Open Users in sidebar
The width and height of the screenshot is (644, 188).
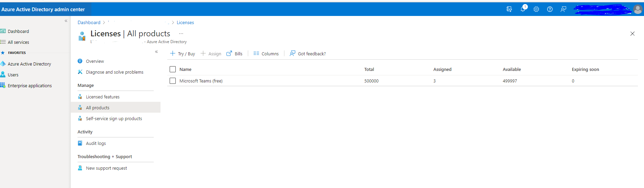click(x=13, y=75)
